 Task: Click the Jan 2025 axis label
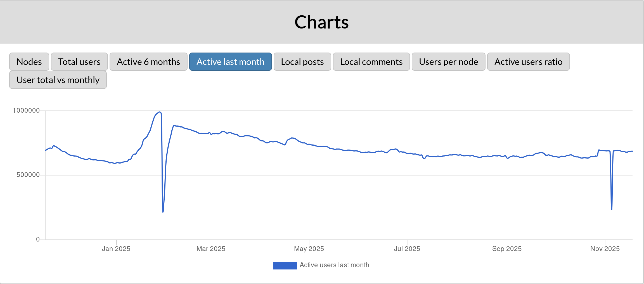tap(116, 249)
